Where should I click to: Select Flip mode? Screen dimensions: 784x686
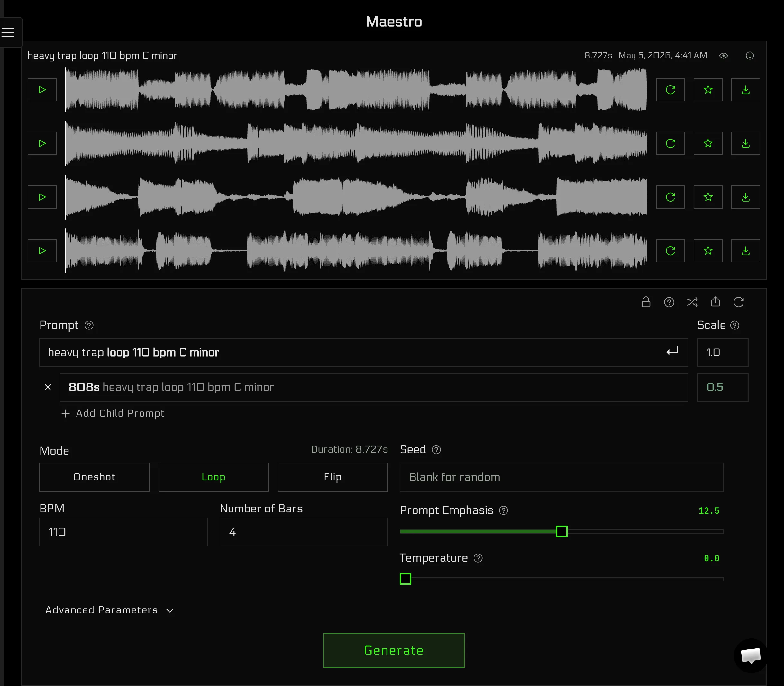click(x=333, y=477)
